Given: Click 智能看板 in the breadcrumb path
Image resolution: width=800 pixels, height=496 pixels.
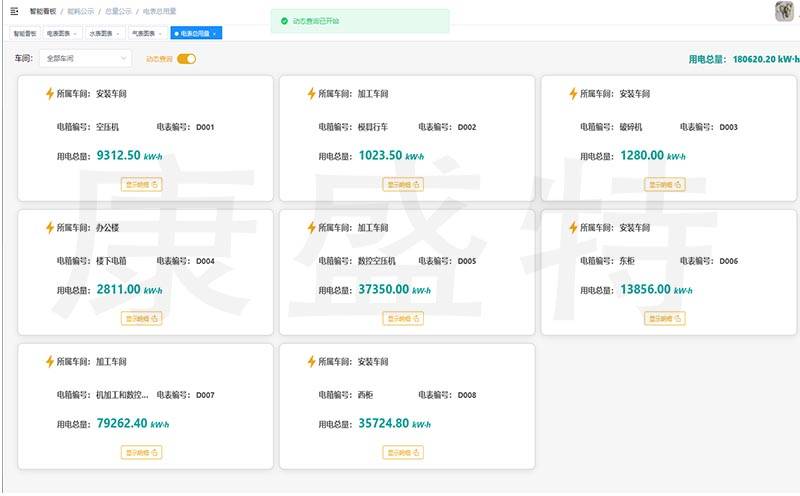Looking at the screenshot, I should point(43,11).
